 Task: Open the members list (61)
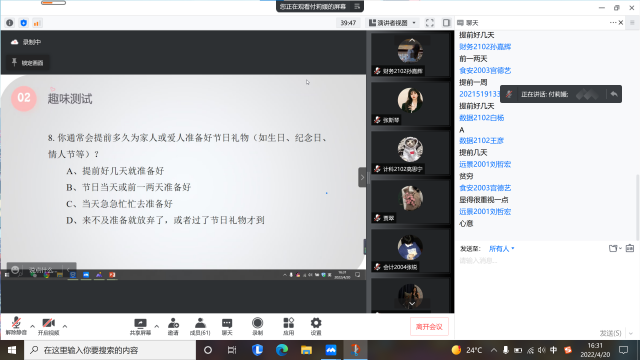tap(200, 327)
